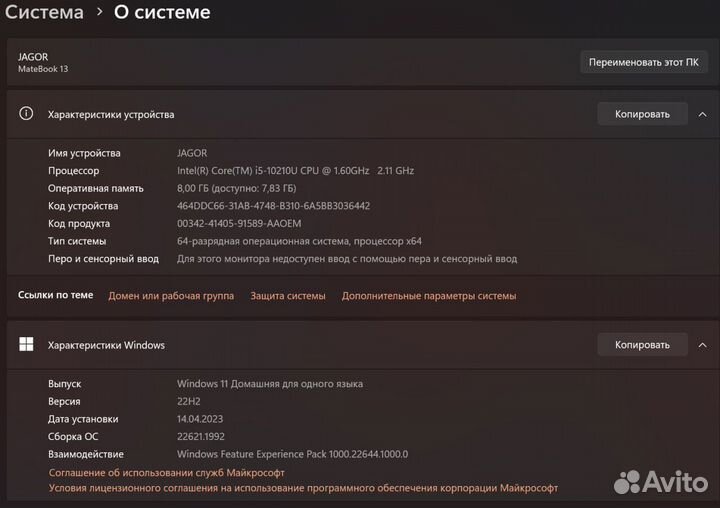Select version value 22H2
The width and height of the screenshot is (720, 508).
[x=189, y=401]
